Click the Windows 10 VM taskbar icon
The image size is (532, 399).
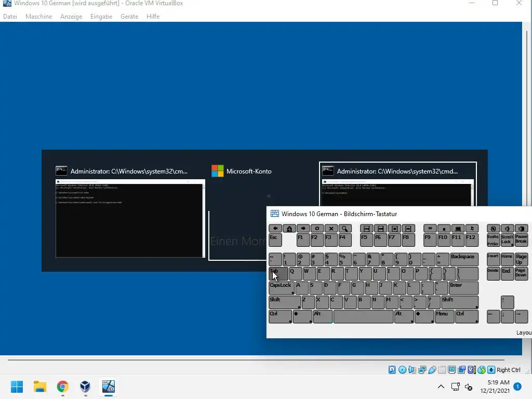tap(108, 387)
